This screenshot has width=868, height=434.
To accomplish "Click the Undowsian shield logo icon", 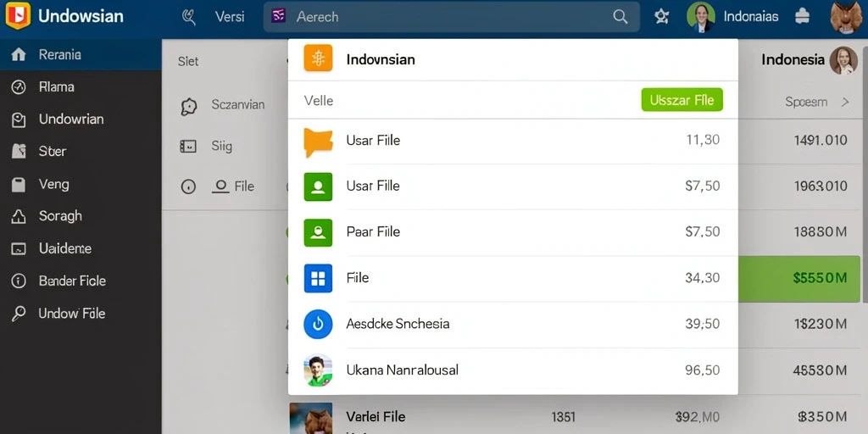I will tap(18, 15).
